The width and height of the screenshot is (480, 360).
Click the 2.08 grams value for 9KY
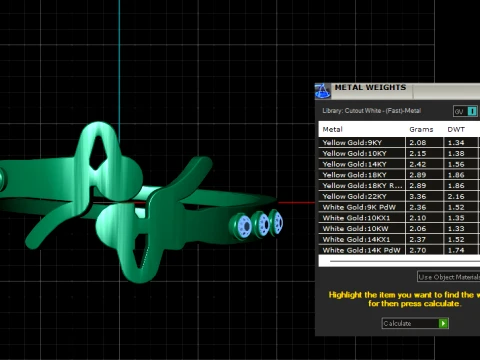coord(418,143)
